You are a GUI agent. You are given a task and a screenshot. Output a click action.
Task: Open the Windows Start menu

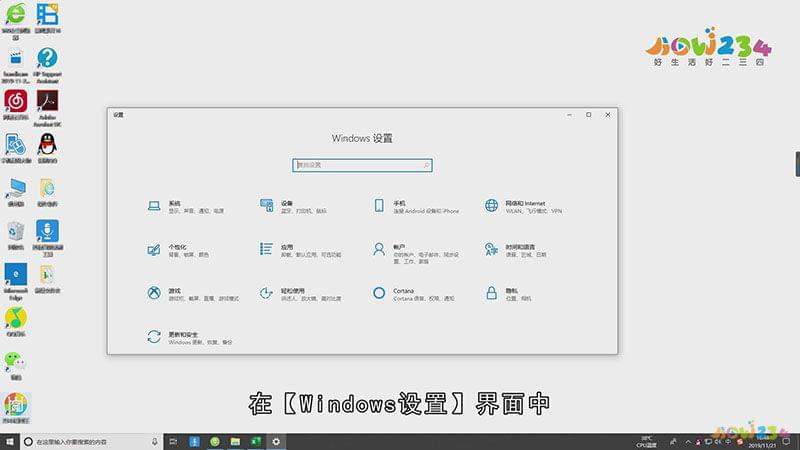coord(9,441)
